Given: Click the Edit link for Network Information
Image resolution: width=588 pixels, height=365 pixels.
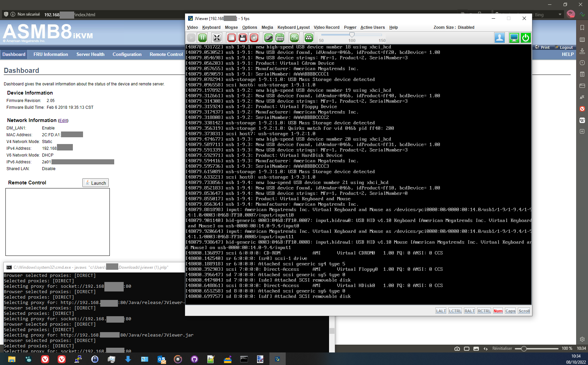Looking at the screenshot, I should point(63,121).
